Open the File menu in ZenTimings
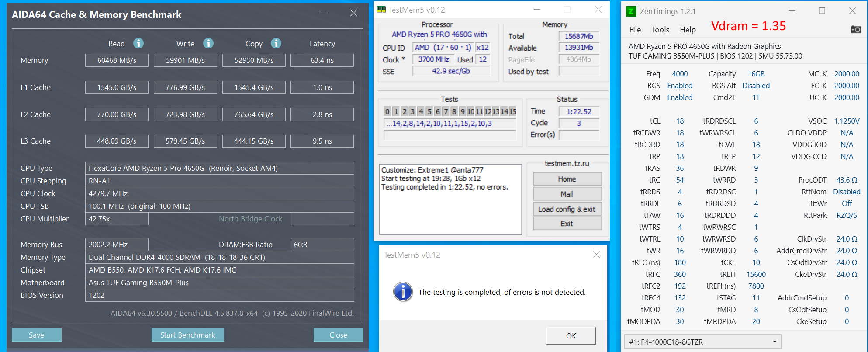This screenshot has height=352, width=868. pos(635,30)
